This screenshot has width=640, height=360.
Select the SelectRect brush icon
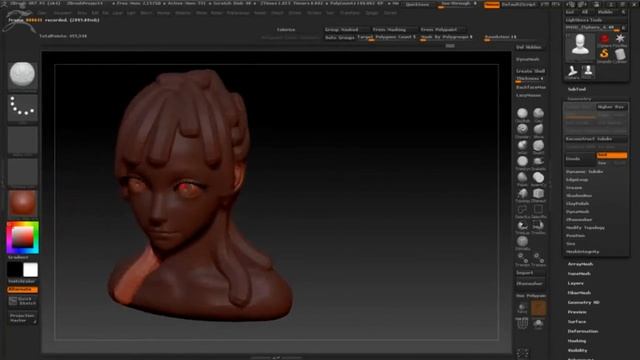538,210
